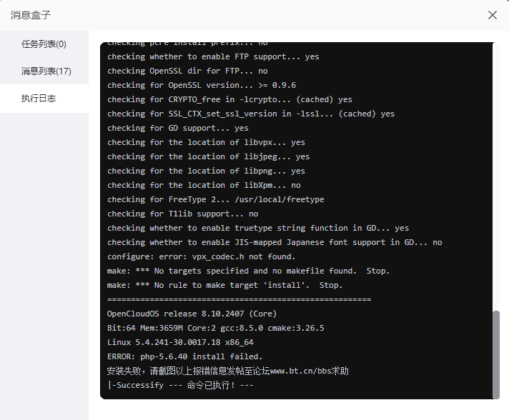Click 'make: *** No targets specified' line
The width and height of the screenshot is (509, 420).
click(248, 271)
